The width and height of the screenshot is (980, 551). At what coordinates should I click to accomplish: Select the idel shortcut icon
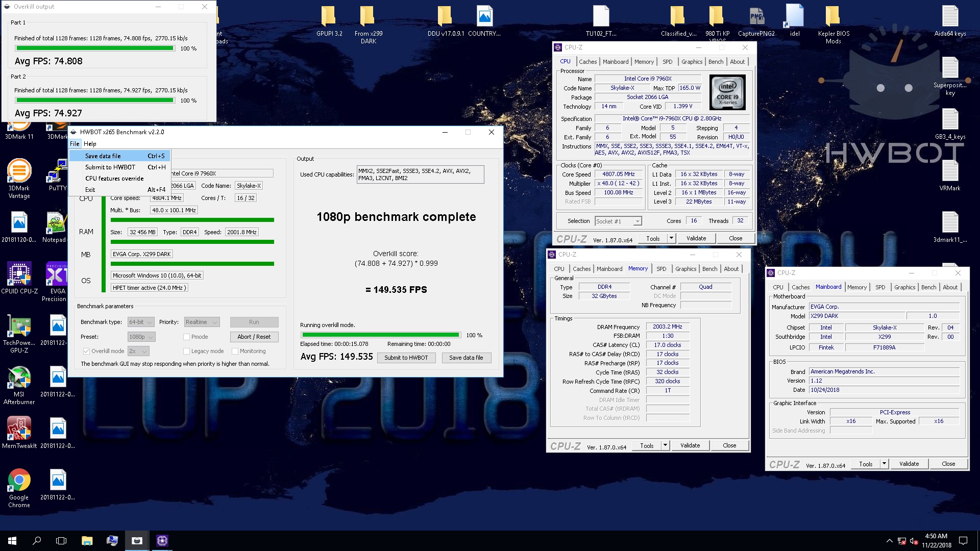(x=795, y=21)
